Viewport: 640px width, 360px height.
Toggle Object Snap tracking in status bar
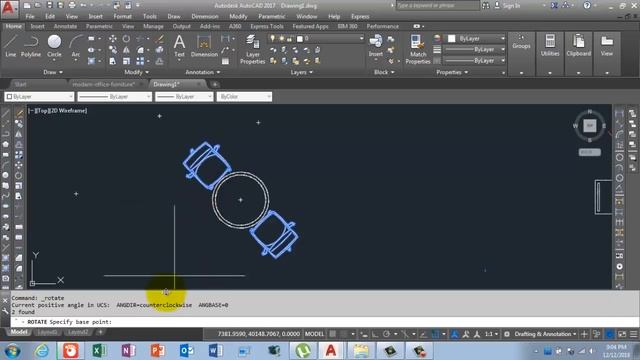[x=424, y=334]
